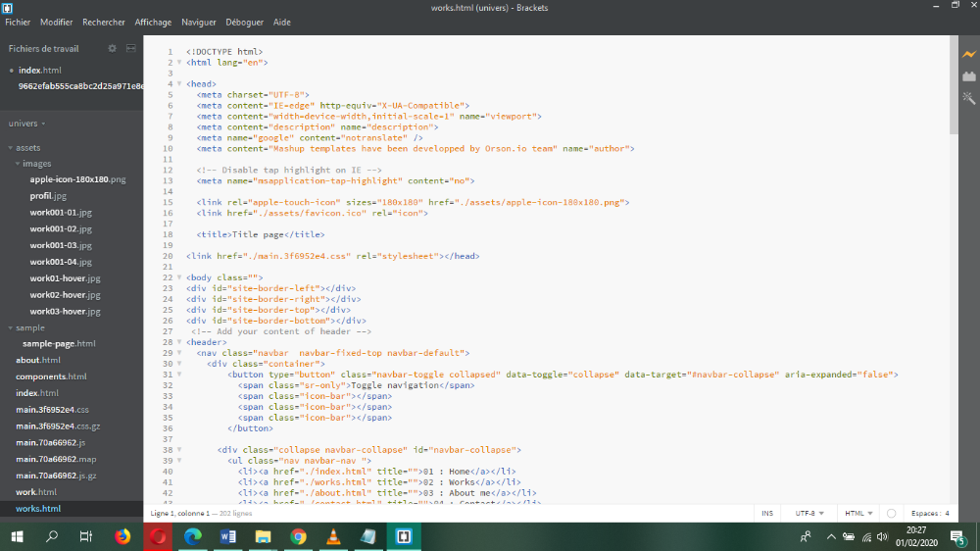Screen dimensions: 980x551
Task: Toggle INS insert mode indicator
Action: pyautogui.click(x=767, y=513)
